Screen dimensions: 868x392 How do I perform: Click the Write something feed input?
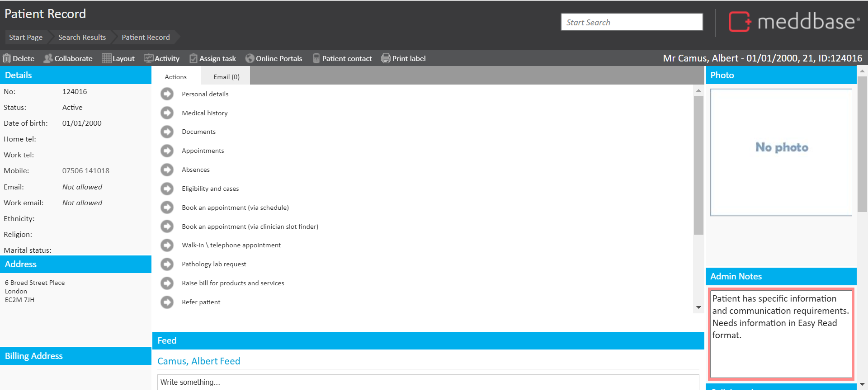coord(428,382)
